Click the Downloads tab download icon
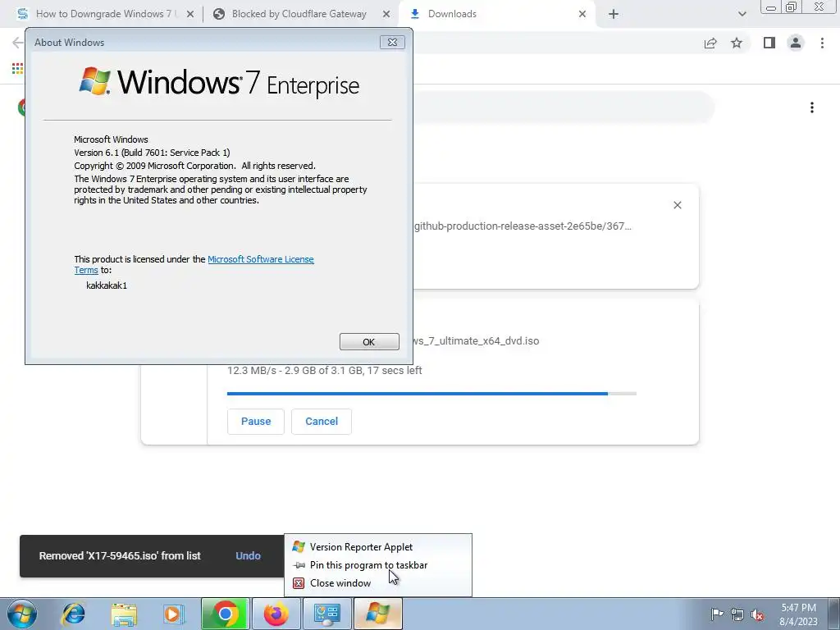The height and width of the screenshot is (630, 840). tap(414, 14)
